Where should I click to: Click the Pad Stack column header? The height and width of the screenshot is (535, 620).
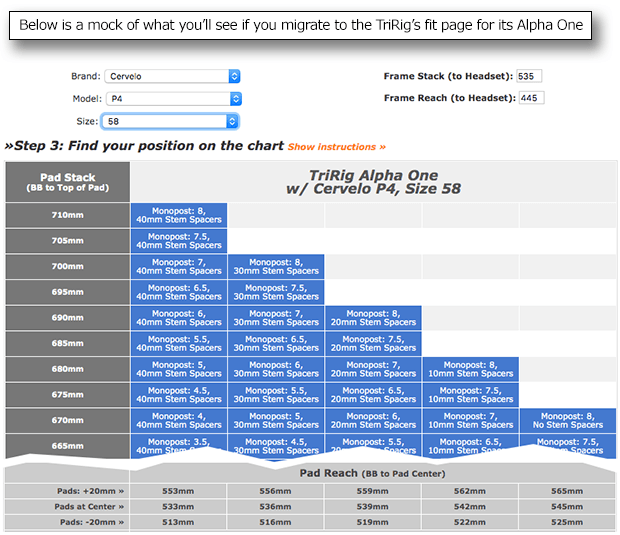[67, 183]
